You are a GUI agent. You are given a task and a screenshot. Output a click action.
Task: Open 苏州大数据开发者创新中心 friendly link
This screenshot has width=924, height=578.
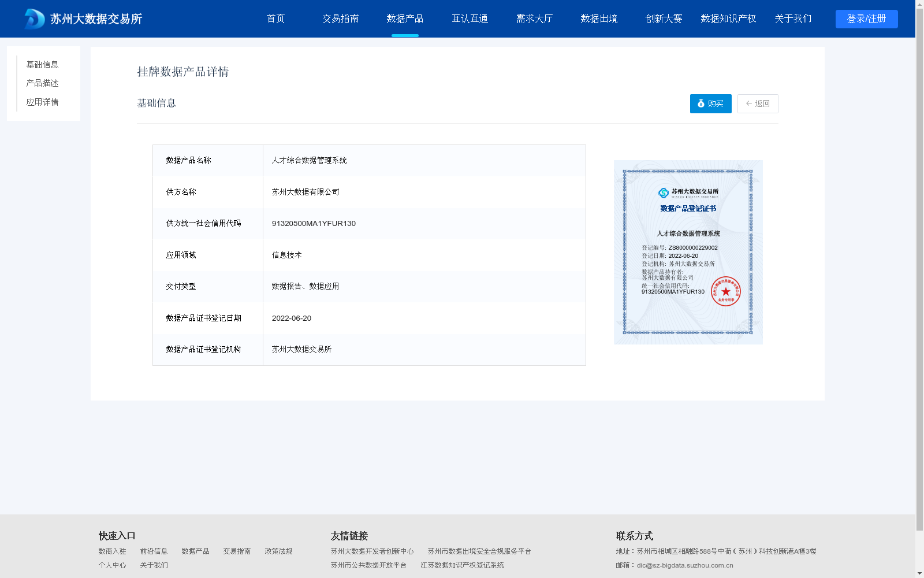[x=372, y=551]
